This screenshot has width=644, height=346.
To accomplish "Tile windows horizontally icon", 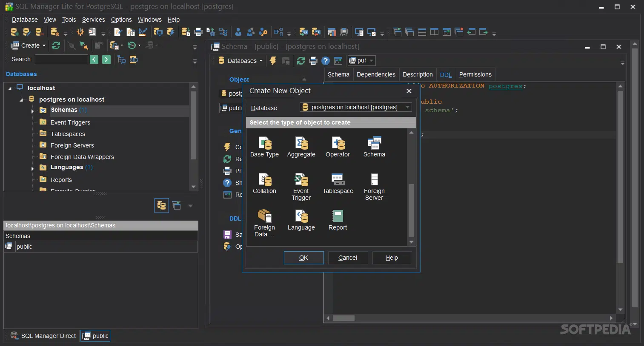I will [x=422, y=32].
